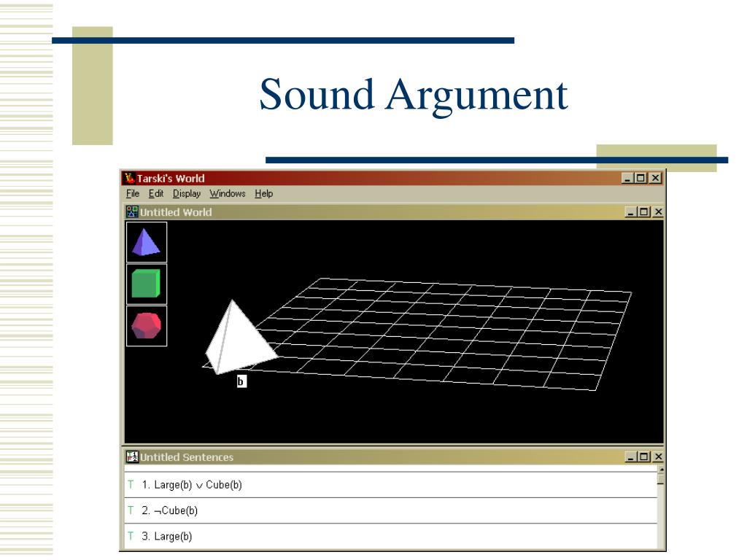Close the Tarski's World main window

click(x=656, y=178)
